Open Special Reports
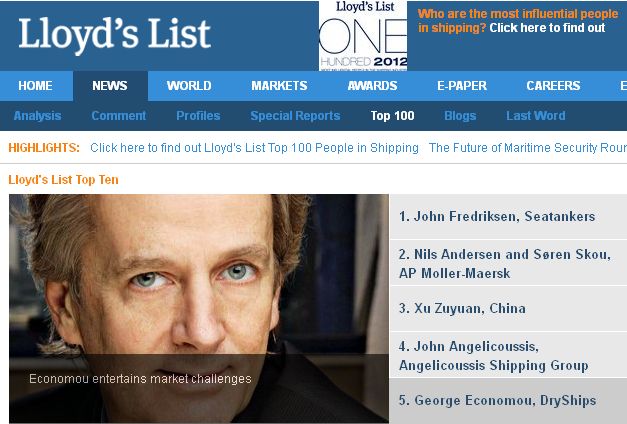The width and height of the screenshot is (627, 424). pos(296,116)
